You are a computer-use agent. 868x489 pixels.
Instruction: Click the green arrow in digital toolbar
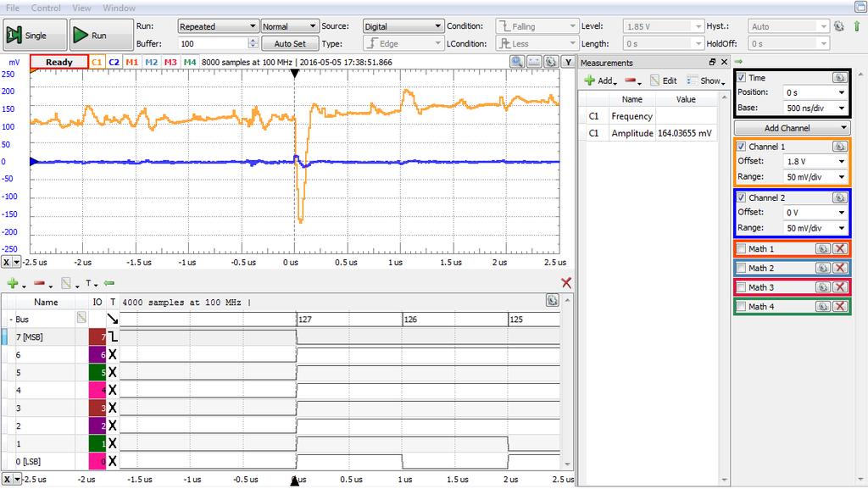click(x=109, y=283)
